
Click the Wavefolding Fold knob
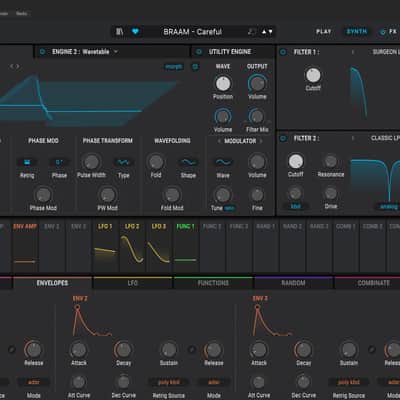pos(156,162)
